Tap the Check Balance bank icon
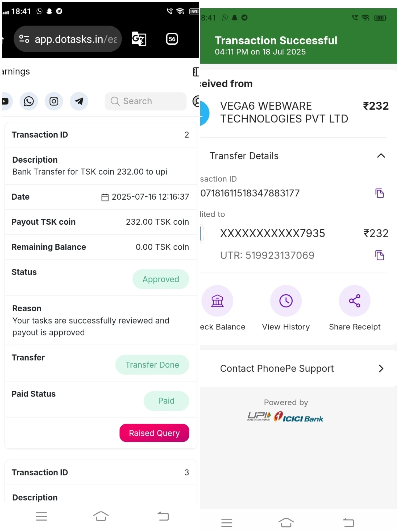Image resolution: width=399 pixels, height=532 pixels. [217, 301]
